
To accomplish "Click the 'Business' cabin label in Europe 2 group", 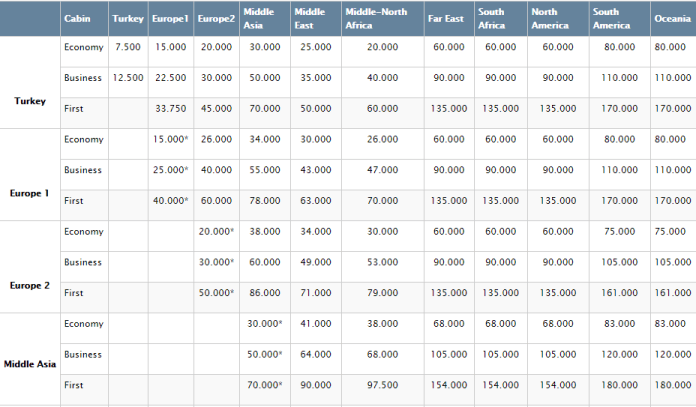I will 83,262.
